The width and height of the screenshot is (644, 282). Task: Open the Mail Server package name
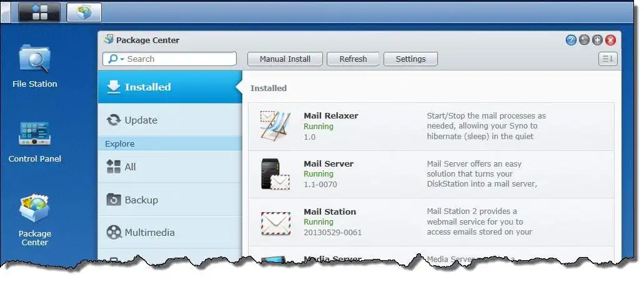329,164
